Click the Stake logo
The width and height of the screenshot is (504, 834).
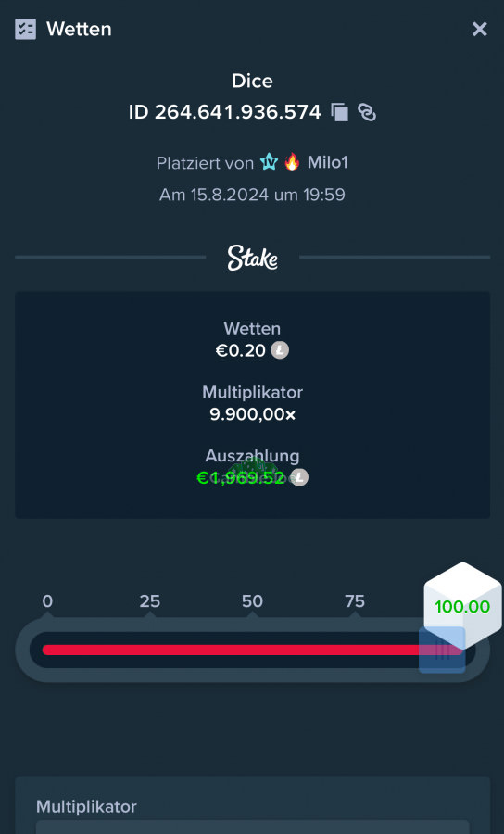tap(253, 258)
